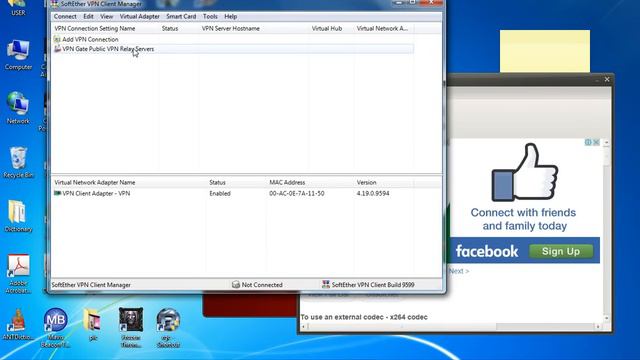The width and height of the screenshot is (640, 360).
Task: Open the dark character game shortcut icon
Action: (x=131, y=328)
